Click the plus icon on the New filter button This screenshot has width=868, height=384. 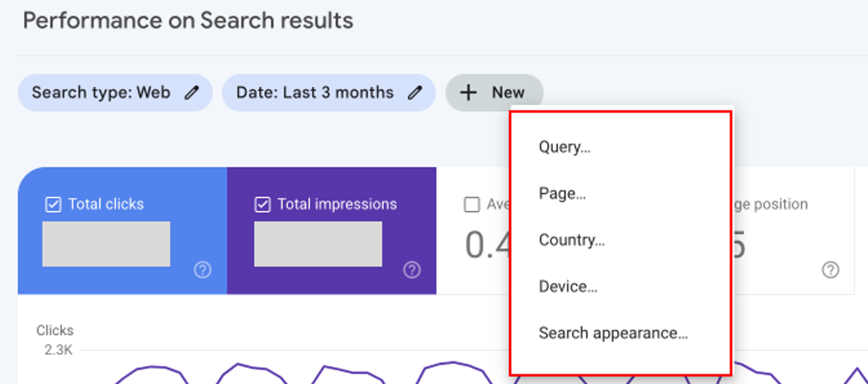tap(467, 92)
